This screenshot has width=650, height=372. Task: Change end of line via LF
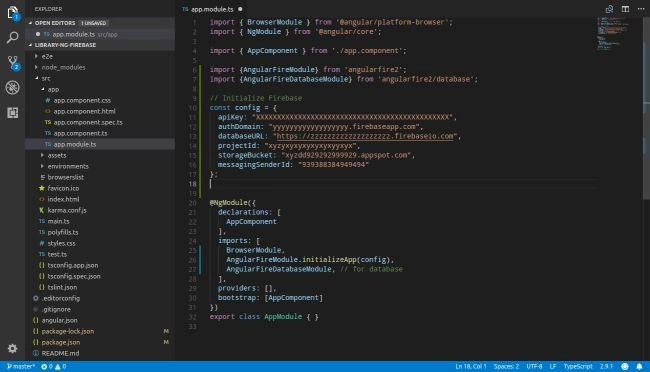coord(553,366)
